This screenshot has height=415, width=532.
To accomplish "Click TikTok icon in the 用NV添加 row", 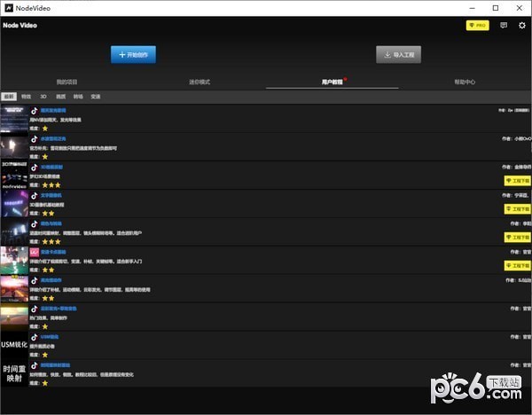I will tap(35, 111).
